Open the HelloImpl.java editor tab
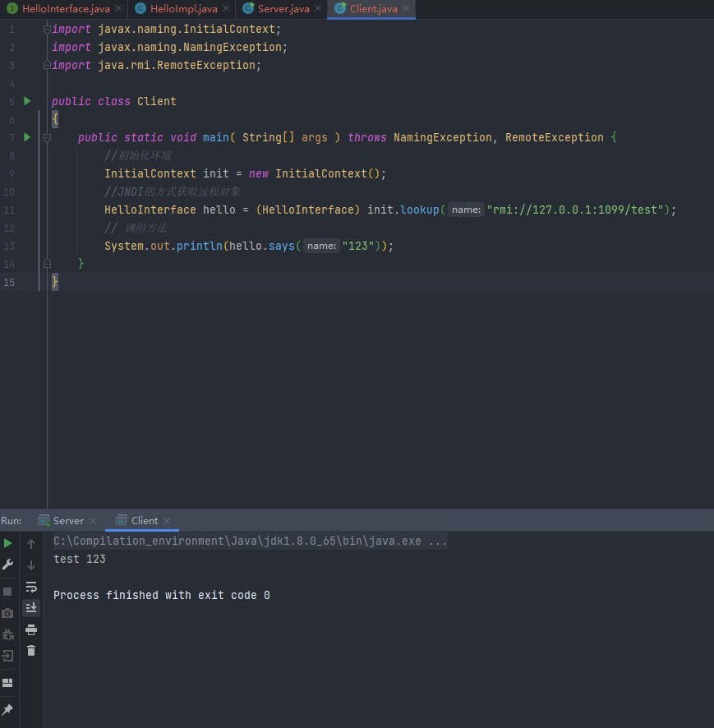Screen dimensions: 714x728 tap(183, 9)
